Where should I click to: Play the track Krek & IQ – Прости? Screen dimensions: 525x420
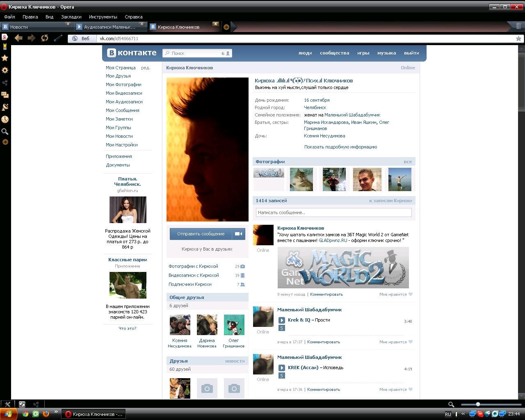click(x=281, y=320)
